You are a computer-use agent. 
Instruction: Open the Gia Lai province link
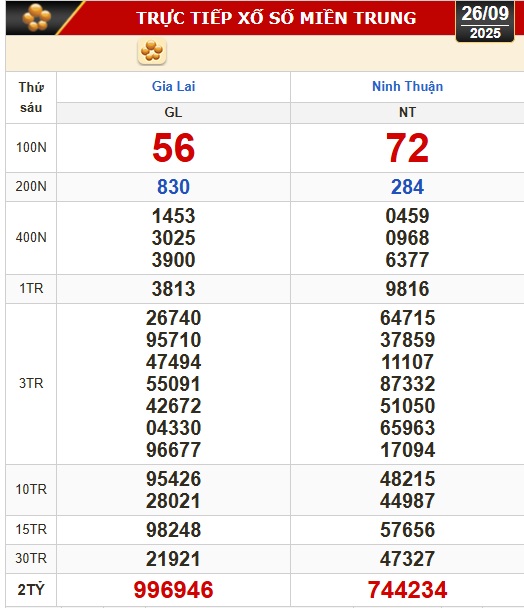173,86
